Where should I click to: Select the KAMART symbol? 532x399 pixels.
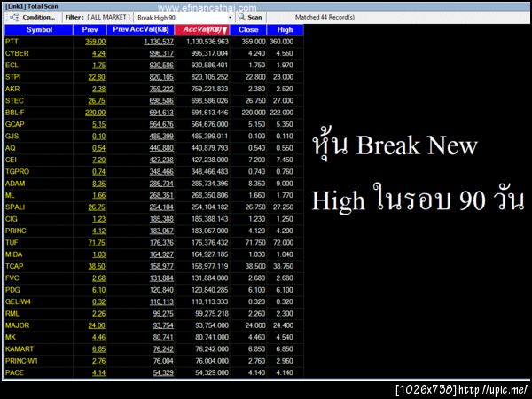[20, 349]
